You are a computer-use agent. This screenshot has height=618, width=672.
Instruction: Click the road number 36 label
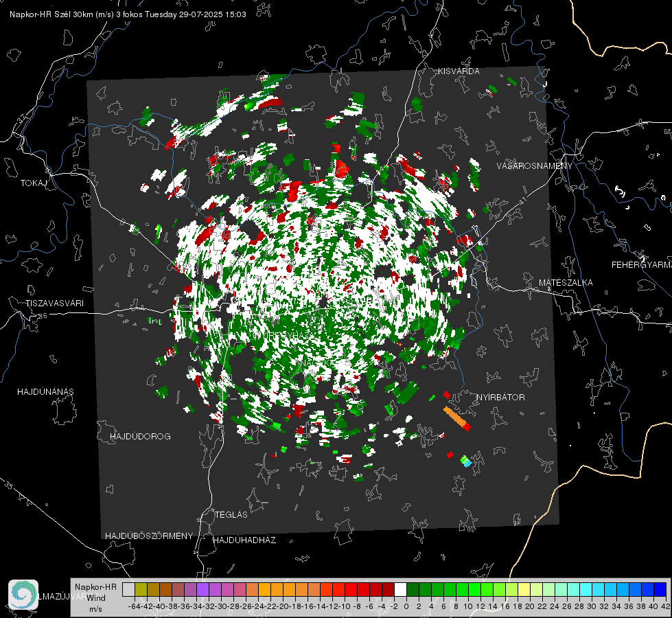point(43,316)
